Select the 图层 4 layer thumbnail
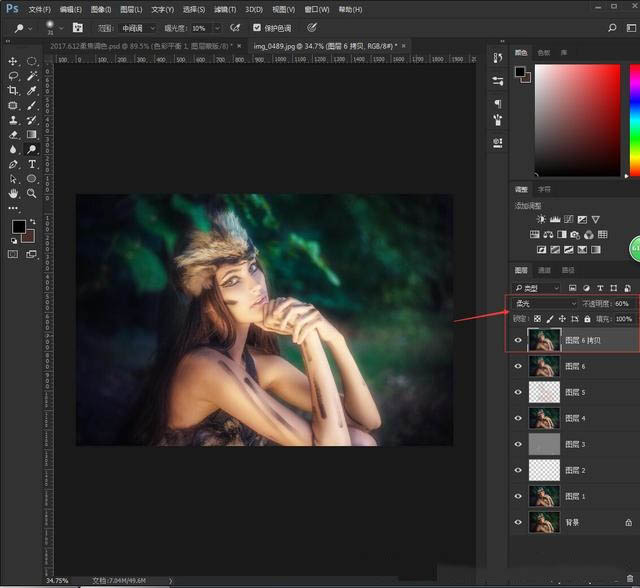Screen dimensions: 640x588 (x=543, y=418)
